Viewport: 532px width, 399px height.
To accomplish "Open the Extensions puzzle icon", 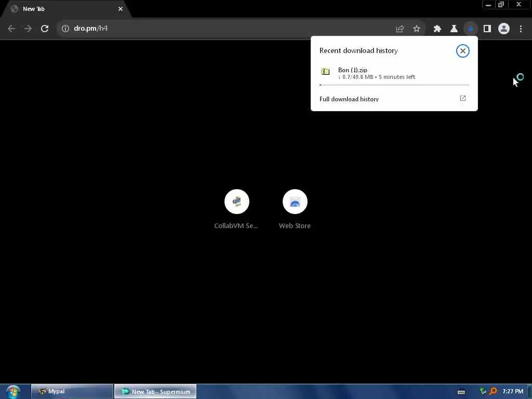I will tap(437, 29).
